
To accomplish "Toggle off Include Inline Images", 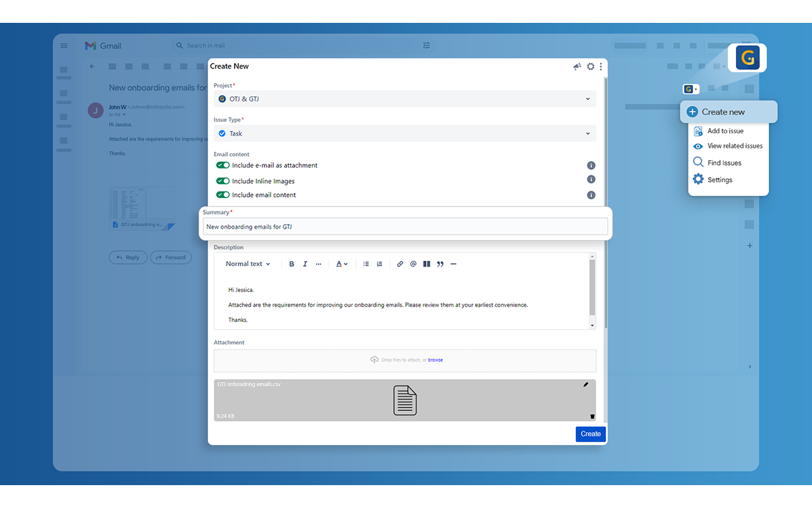I will point(223,180).
